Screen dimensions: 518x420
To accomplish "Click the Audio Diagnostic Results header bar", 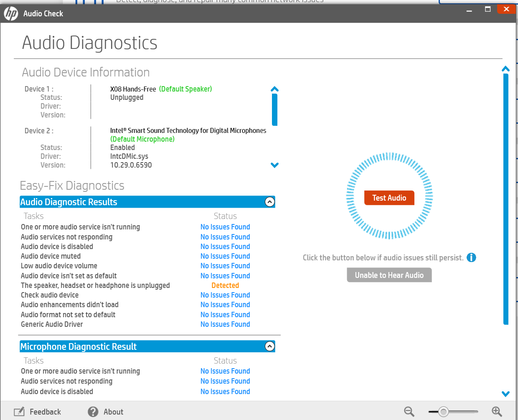I will click(147, 202).
